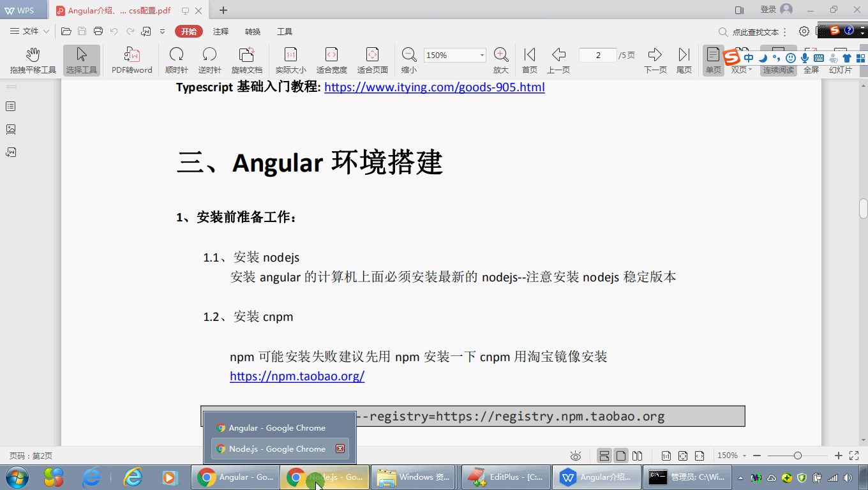Zoom in with 放大 magnifier
The width and height of the screenshot is (868, 490).
click(501, 61)
